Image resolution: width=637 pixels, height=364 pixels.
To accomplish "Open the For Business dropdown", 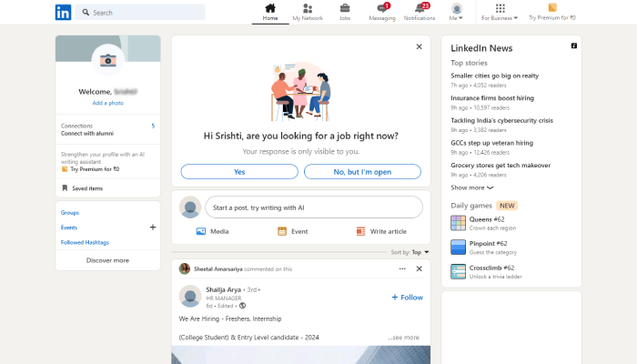I will 500,12.
